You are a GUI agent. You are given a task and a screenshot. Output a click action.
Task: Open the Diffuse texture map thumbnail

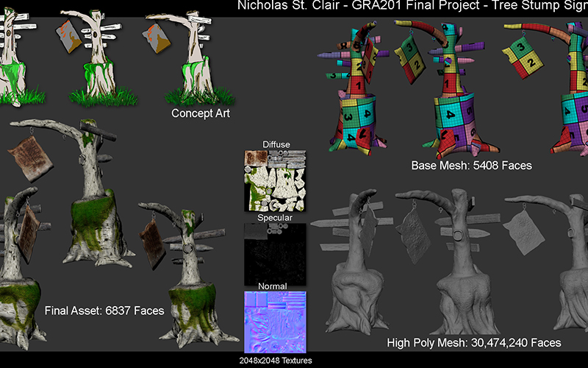click(275, 181)
